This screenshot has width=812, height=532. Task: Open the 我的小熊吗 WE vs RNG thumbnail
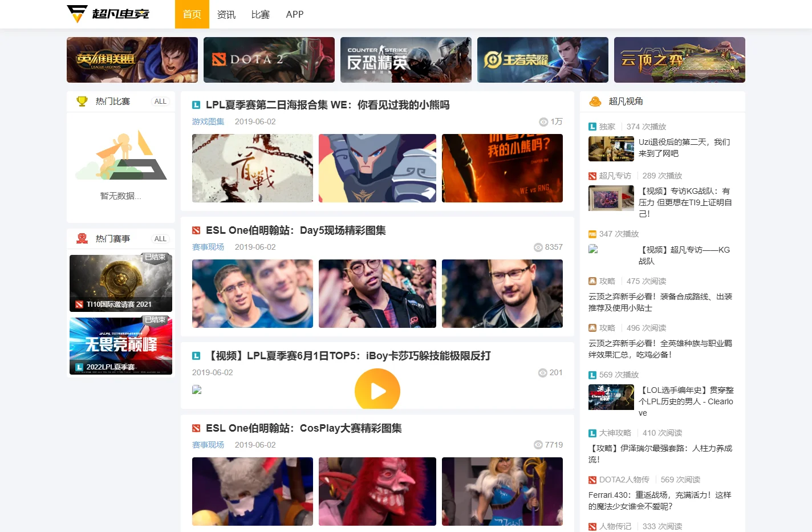pos(502,168)
